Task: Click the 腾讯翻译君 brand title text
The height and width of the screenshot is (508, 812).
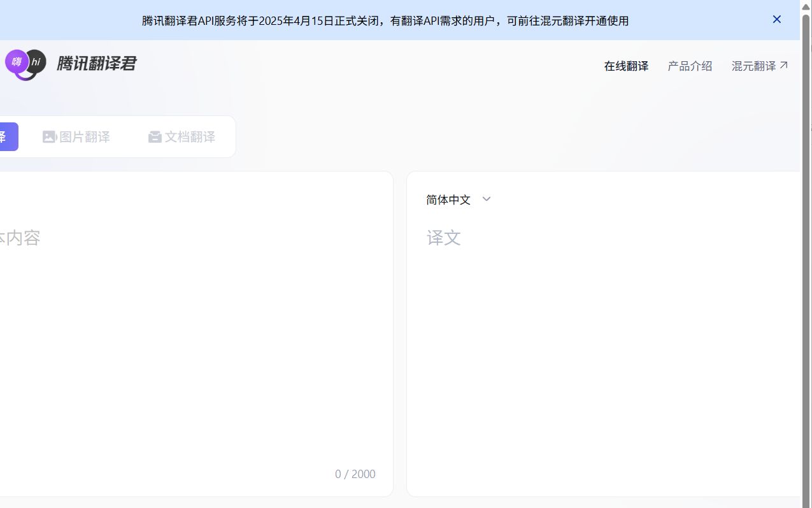Action: click(x=96, y=64)
